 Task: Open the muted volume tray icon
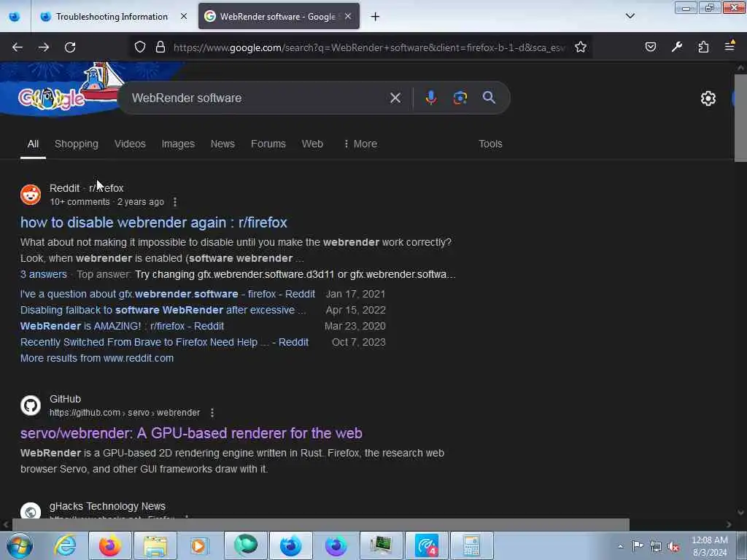tap(673, 547)
